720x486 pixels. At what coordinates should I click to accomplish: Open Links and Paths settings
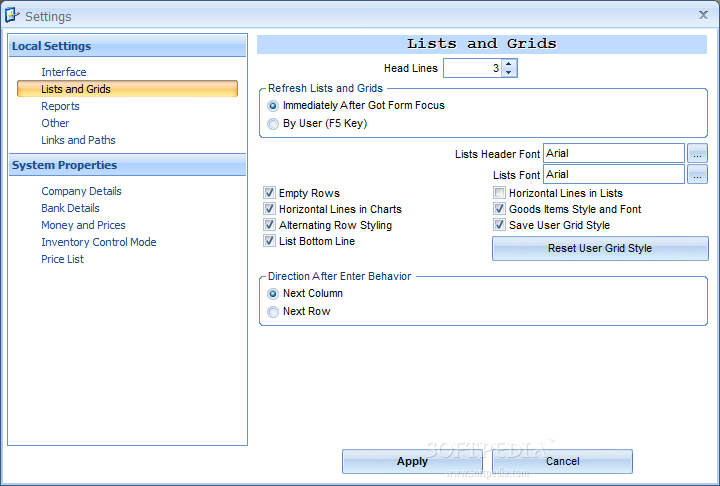tap(79, 140)
